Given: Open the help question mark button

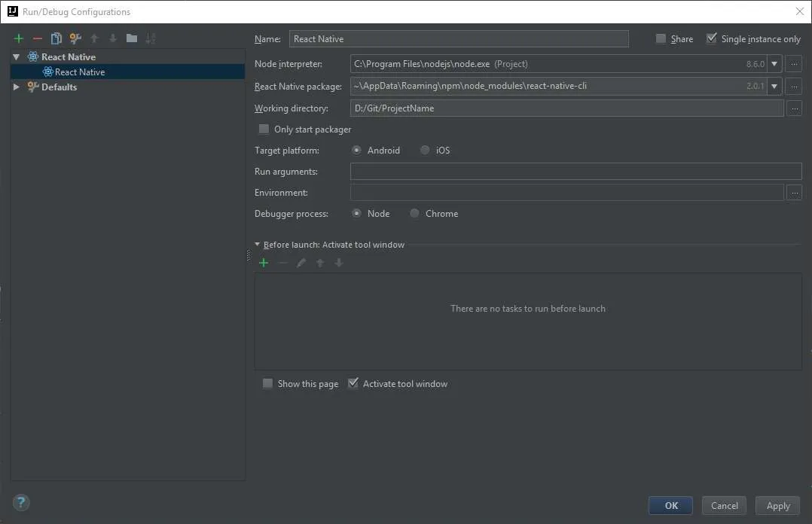Looking at the screenshot, I should coord(21,502).
